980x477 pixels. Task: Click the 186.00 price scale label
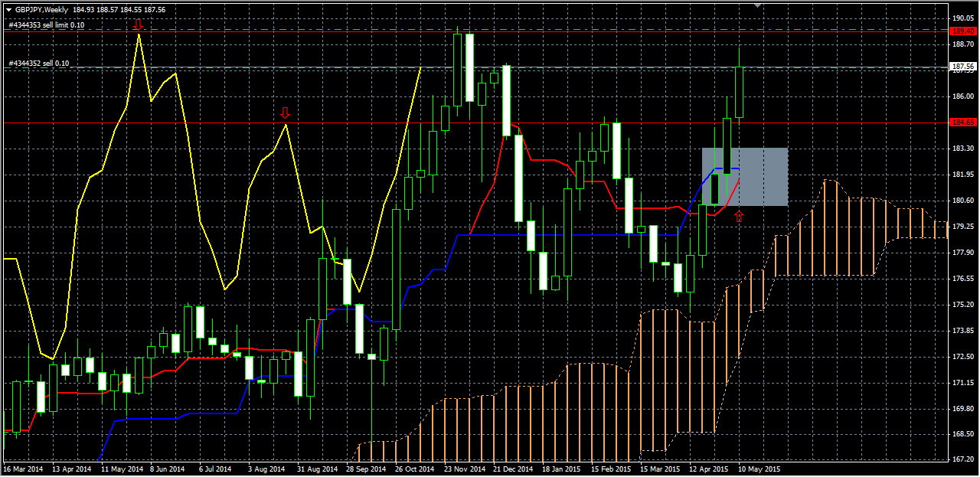[x=962, y=96]
